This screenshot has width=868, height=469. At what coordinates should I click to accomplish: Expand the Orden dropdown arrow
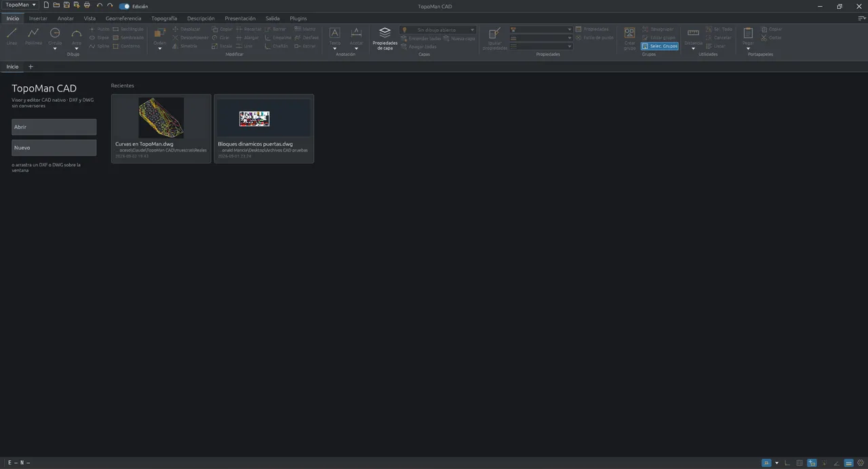point(159,49)
